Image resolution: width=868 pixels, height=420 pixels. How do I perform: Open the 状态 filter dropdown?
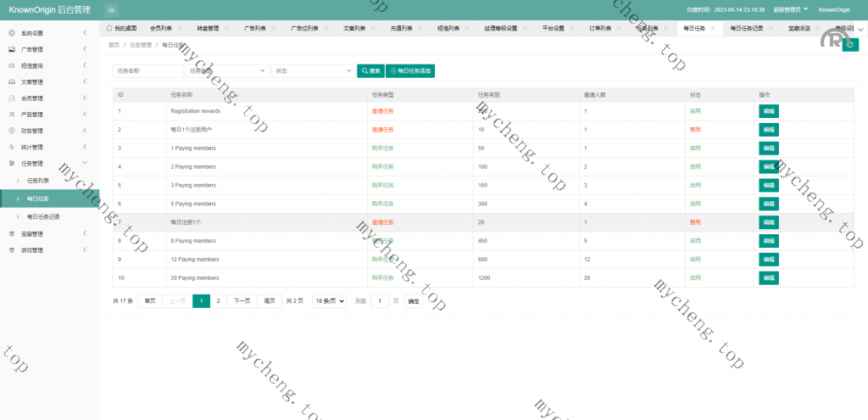pos(313,71)
